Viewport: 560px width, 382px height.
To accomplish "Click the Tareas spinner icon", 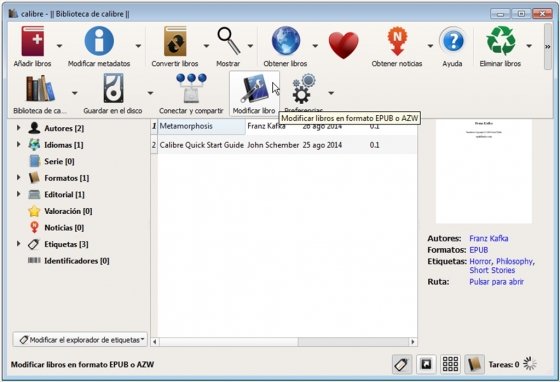I will (530, 364).
